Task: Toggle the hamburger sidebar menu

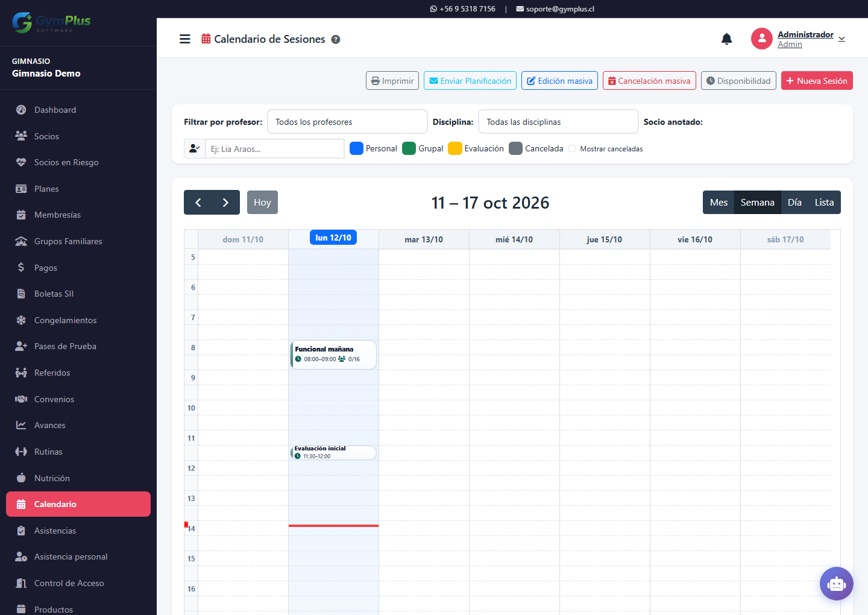Action: point(185,39)
